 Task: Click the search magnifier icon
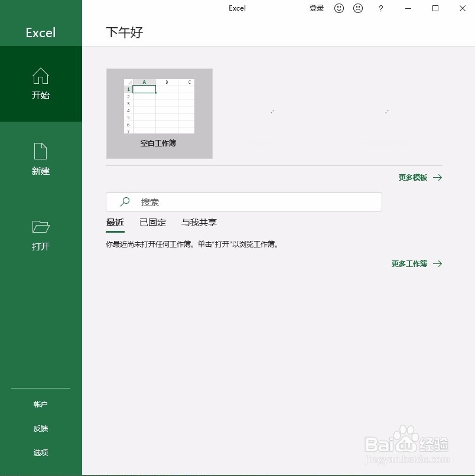pos(125,201)
